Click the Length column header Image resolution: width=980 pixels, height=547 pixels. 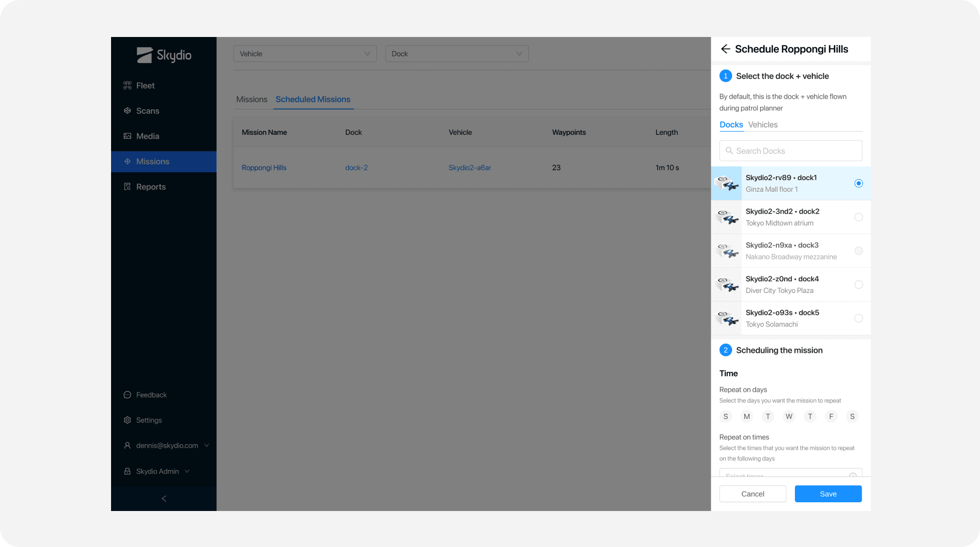click(666, 132)
